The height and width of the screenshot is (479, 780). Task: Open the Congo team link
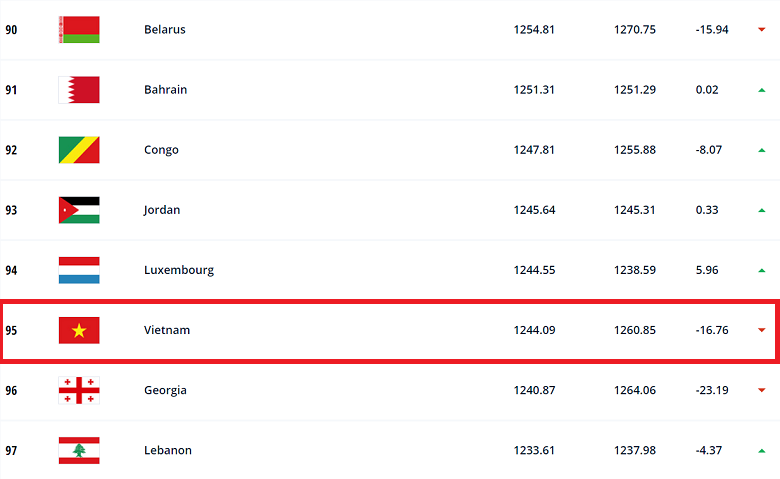click(x=161, y=150)
